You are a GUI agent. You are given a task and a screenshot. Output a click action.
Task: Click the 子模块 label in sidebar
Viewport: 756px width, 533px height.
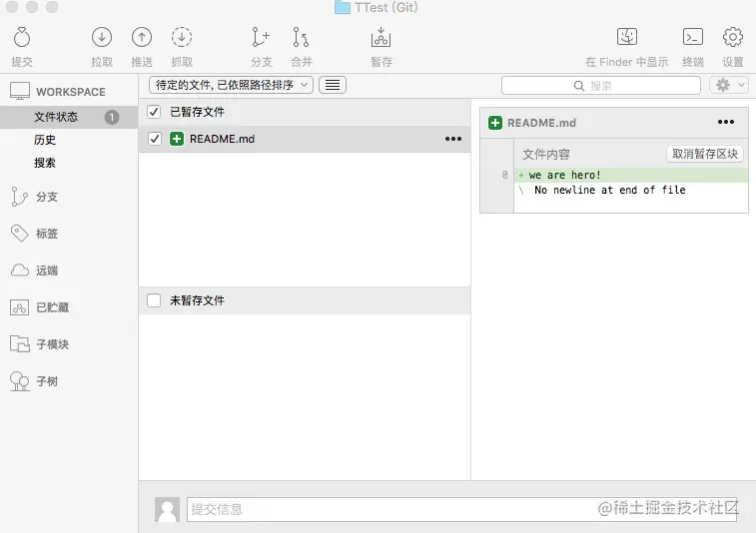click(53, 344)
